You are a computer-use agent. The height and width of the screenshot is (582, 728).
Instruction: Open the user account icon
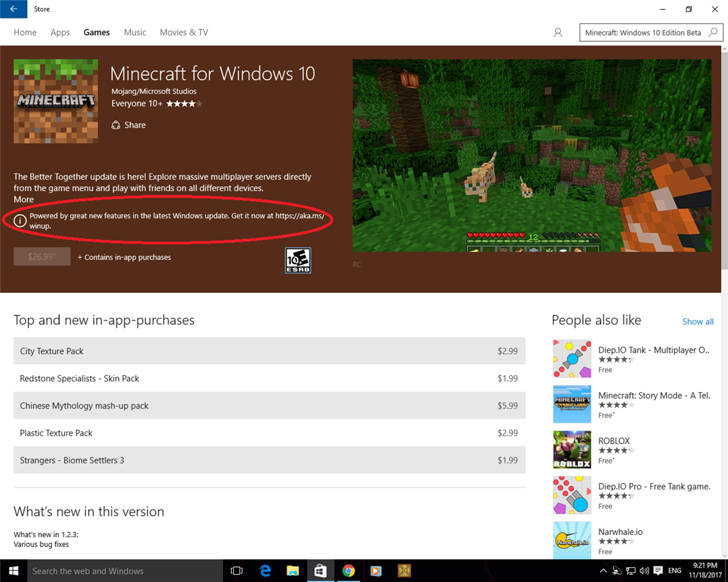pyautogui.click(x=558, y=33)
